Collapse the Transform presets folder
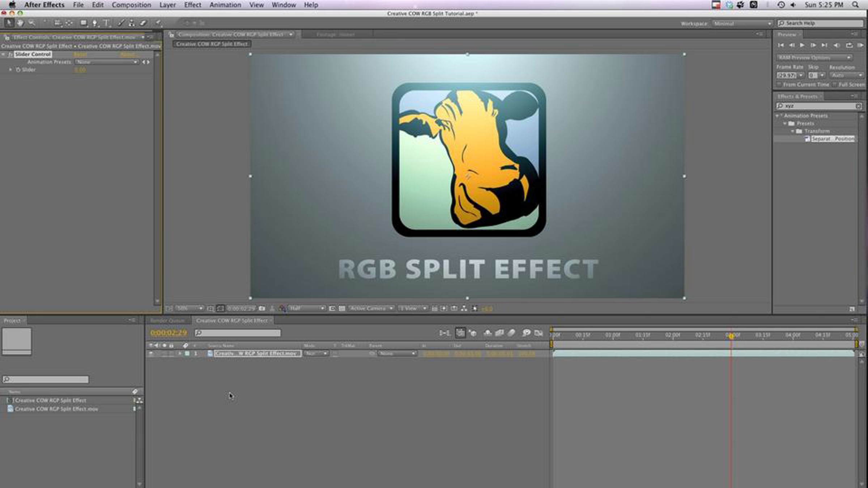 coord(792,131)
